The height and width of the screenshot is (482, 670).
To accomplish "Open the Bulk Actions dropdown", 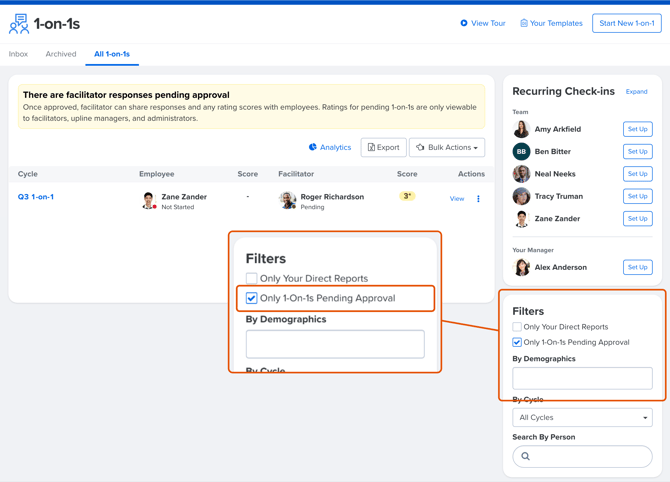I will 447,147.
